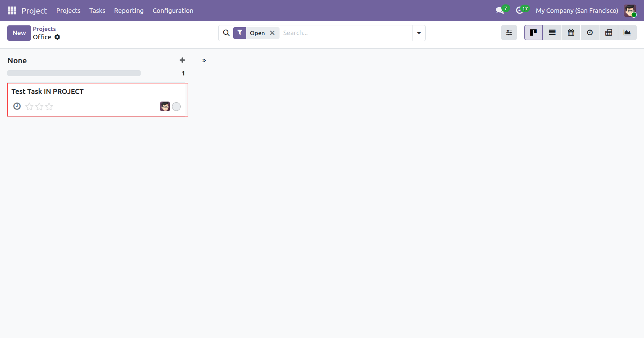
Task: Click the None column progress bar
Action: click(74, 73)
